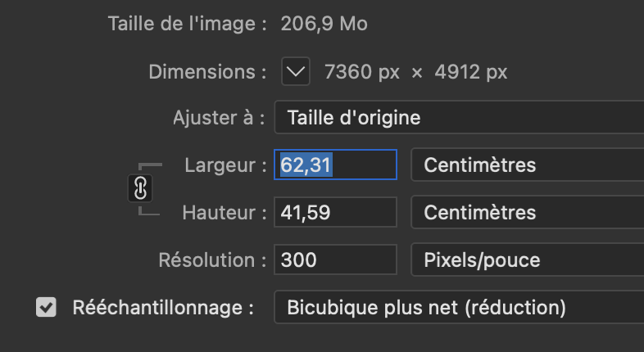This screenshot has width=644, height=352.
Task: Click the Hauteur label
Action: pyautogui.click(x=224, y=213)
